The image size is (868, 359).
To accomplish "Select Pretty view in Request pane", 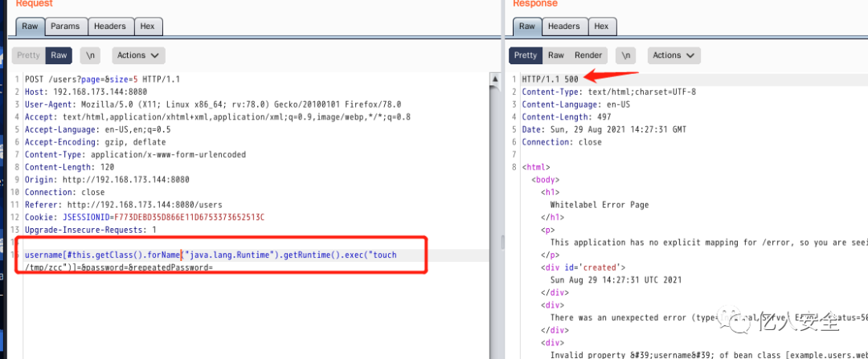I will 28,55.
